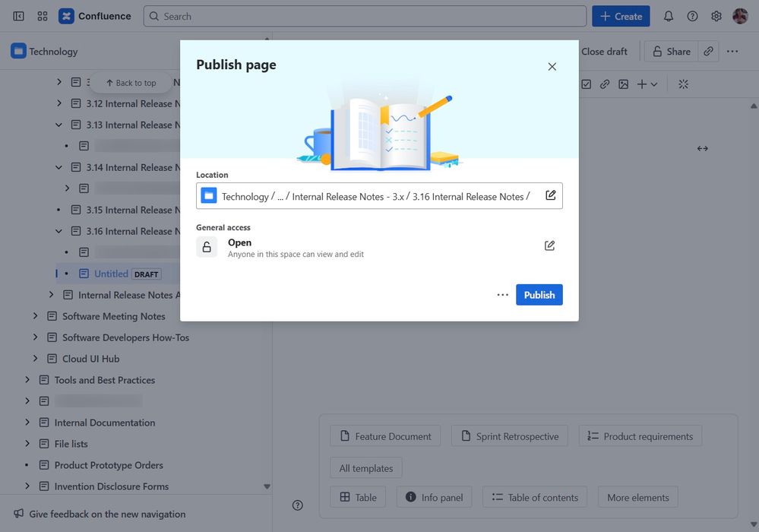Collapse the sidebar with the top-left icon
This screenshot has height=532, width=759.
[18, 17]
